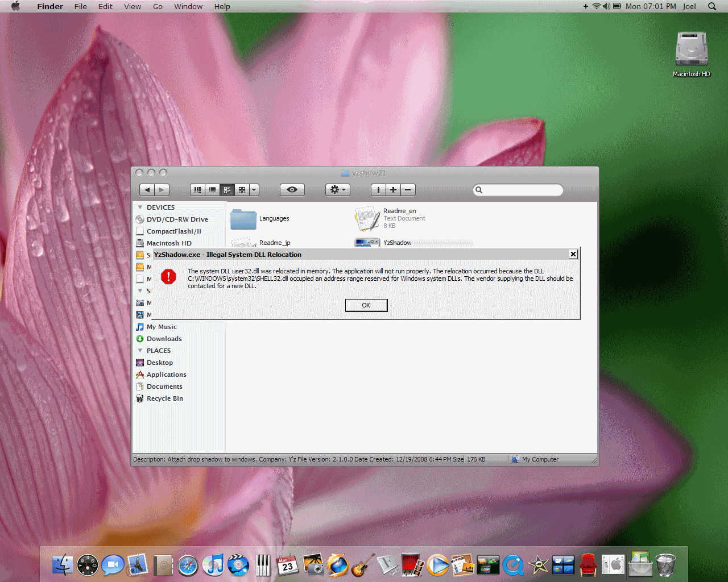The width and height of the screenshot is (728, 582).
Task: Open iCal calendar from the dock
Action: tap(288, 565)
